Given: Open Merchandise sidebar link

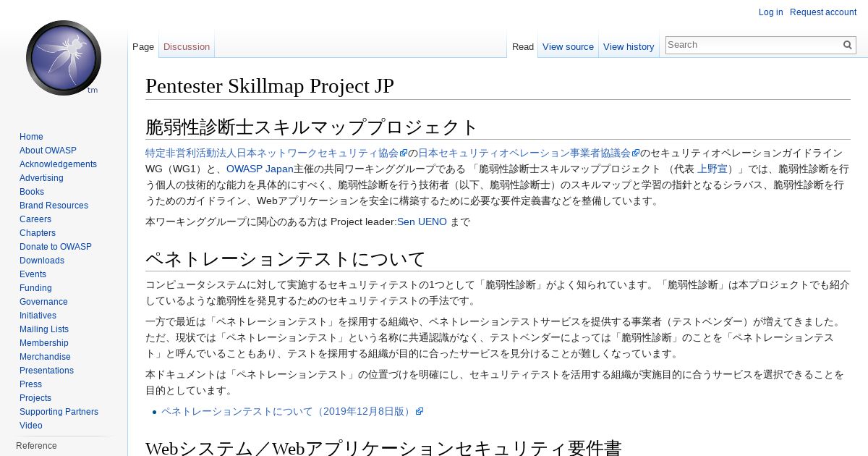Looking at the screenshot, I should coord(45,357).
